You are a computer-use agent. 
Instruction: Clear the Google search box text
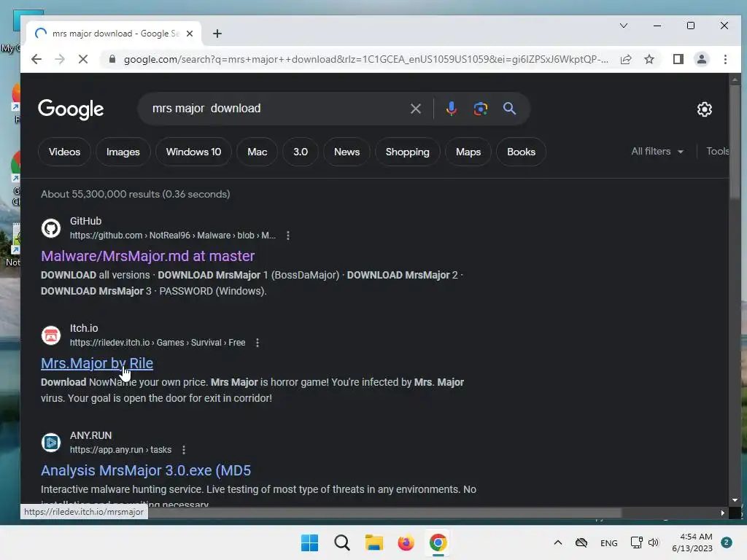click(415, 109)
